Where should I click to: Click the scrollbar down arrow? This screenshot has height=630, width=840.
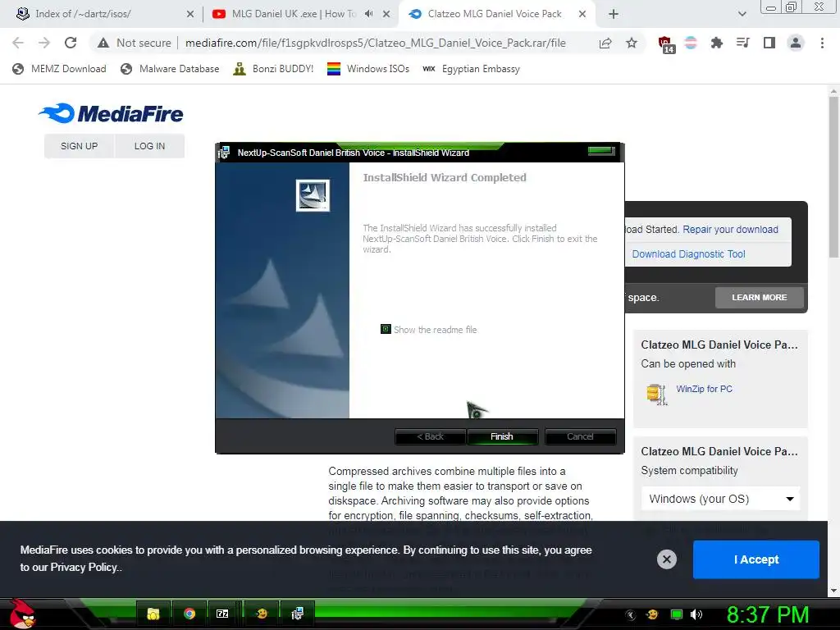(833, 591)
